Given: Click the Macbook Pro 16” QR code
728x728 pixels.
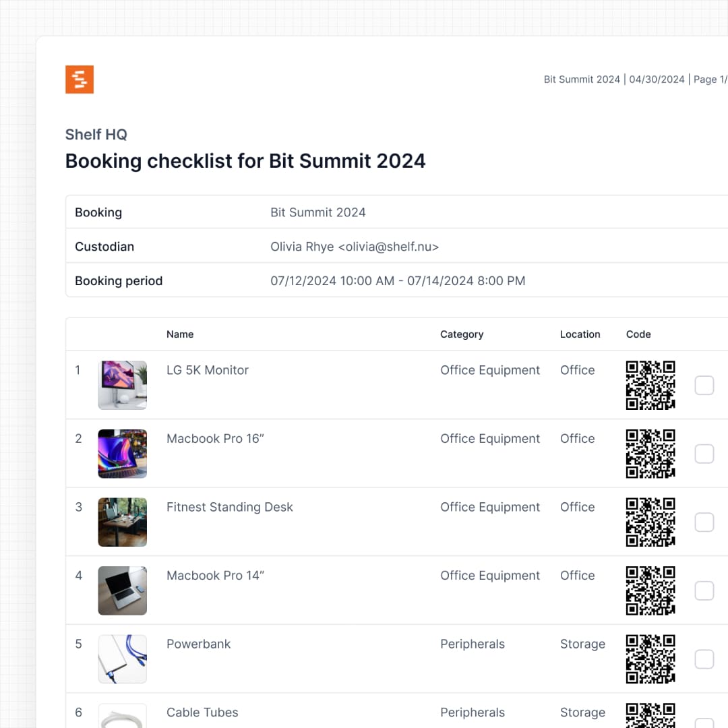Looking at the screenshot, I should coord(650,454).
